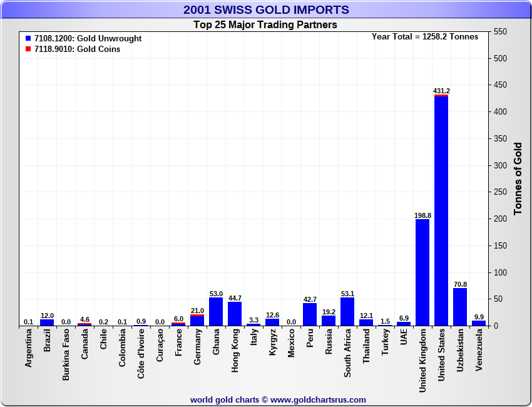Click the United States bar
Viewport: 532px width, 407px height.
pos(441,210)
